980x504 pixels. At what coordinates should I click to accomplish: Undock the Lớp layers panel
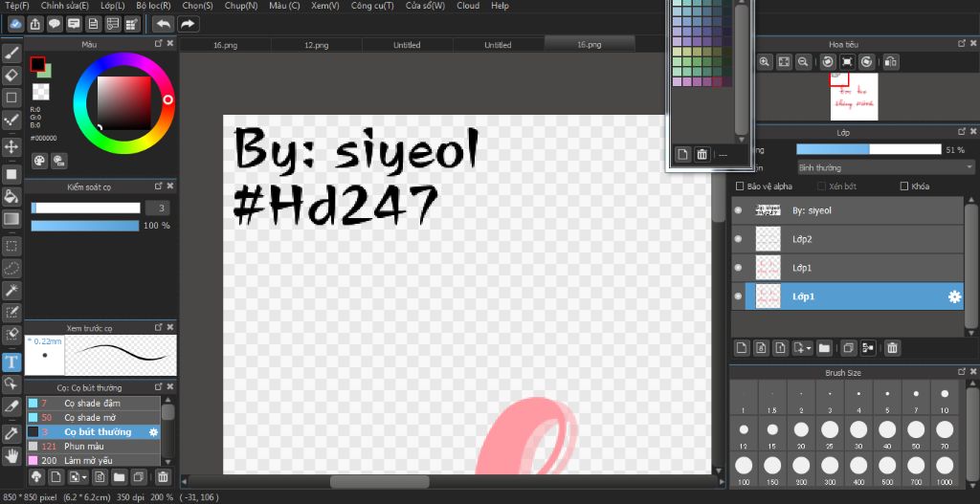pos(962,132)
